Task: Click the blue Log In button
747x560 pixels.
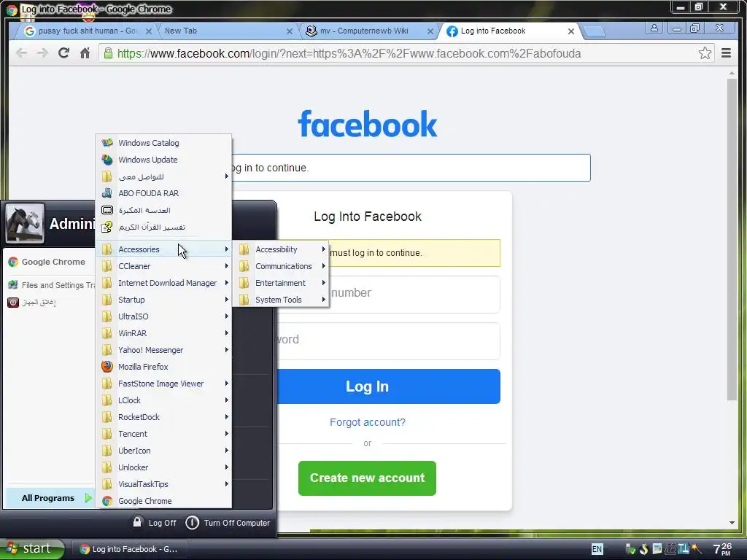Action: pos(388,386)
